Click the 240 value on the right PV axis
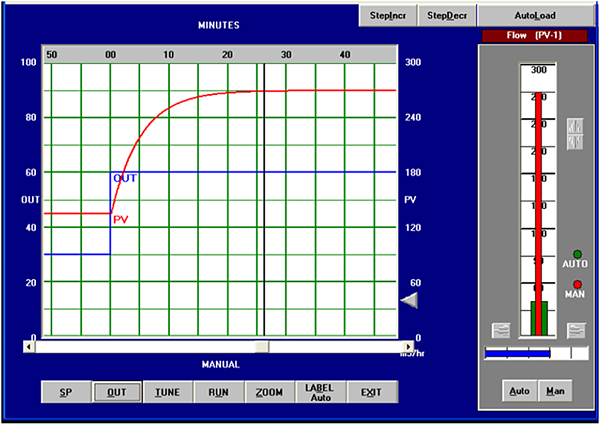Screen dimensions: 600x424 [x=413, y=117]
